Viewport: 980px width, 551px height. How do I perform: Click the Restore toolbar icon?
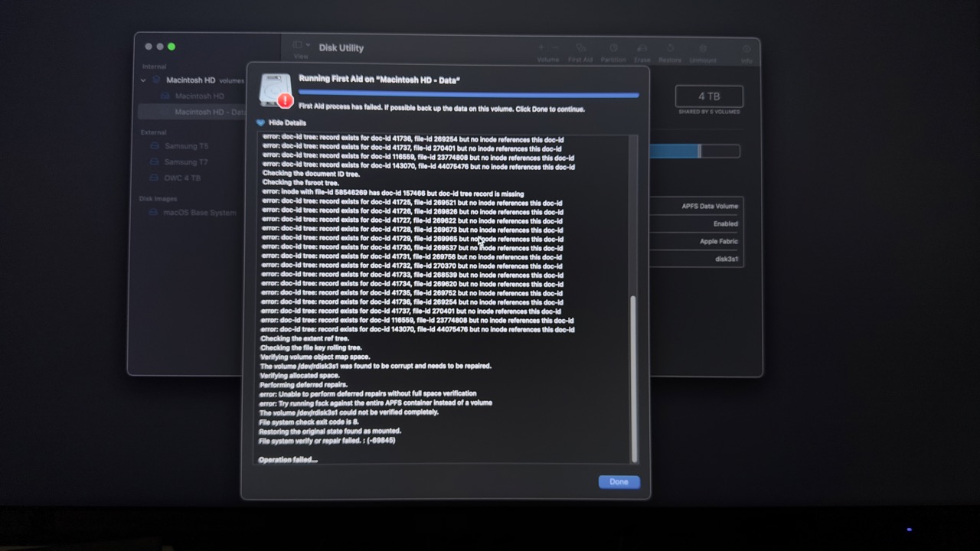pyautogui.click(x=670, y=48)
